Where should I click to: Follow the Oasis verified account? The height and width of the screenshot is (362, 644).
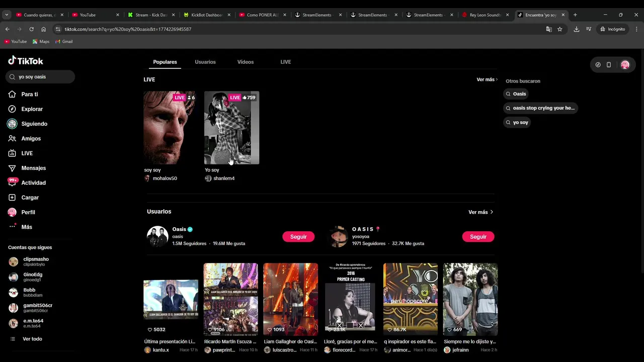[x=298, y=237]
